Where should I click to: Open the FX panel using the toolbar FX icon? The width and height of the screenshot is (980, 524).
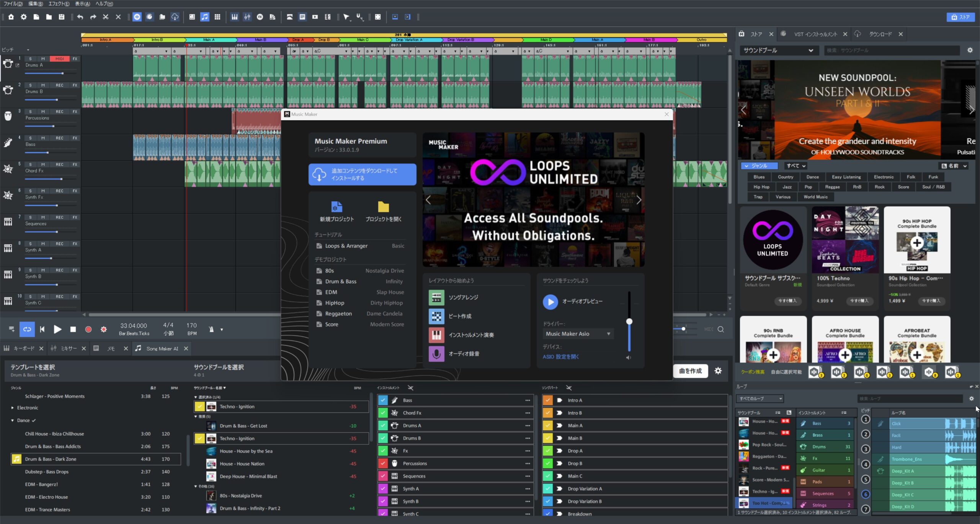pyautogui.click(x=260, y=17)
